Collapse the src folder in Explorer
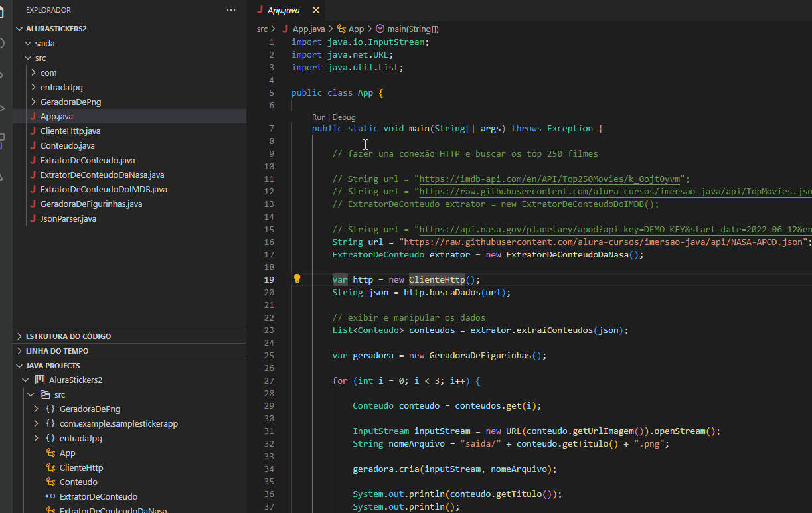 point(28,58)
